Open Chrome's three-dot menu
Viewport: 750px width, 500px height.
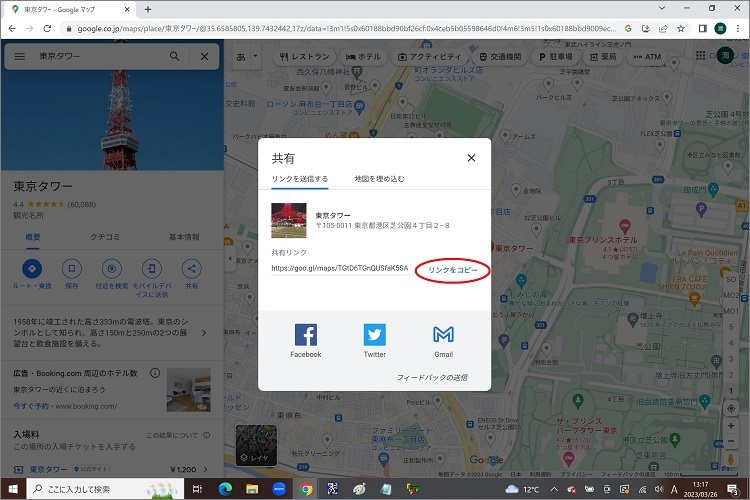(x=738, y=29)
